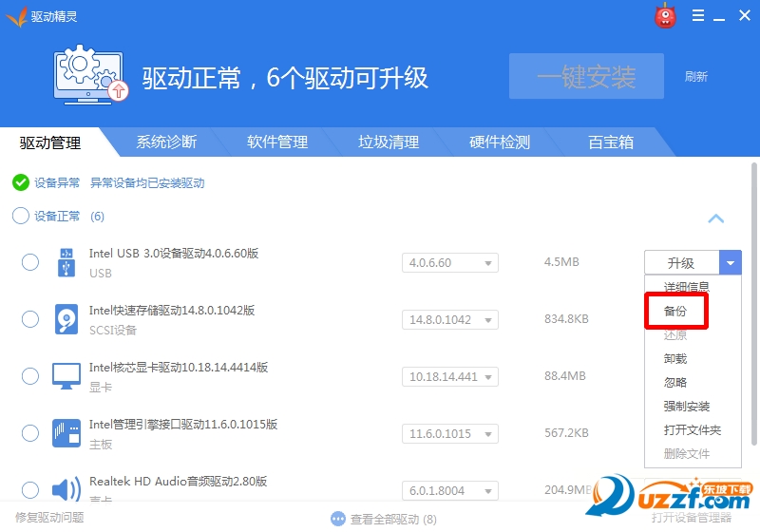
Task: Click 查看全部驱动 (8) link
Action: [x=393, y=519]
